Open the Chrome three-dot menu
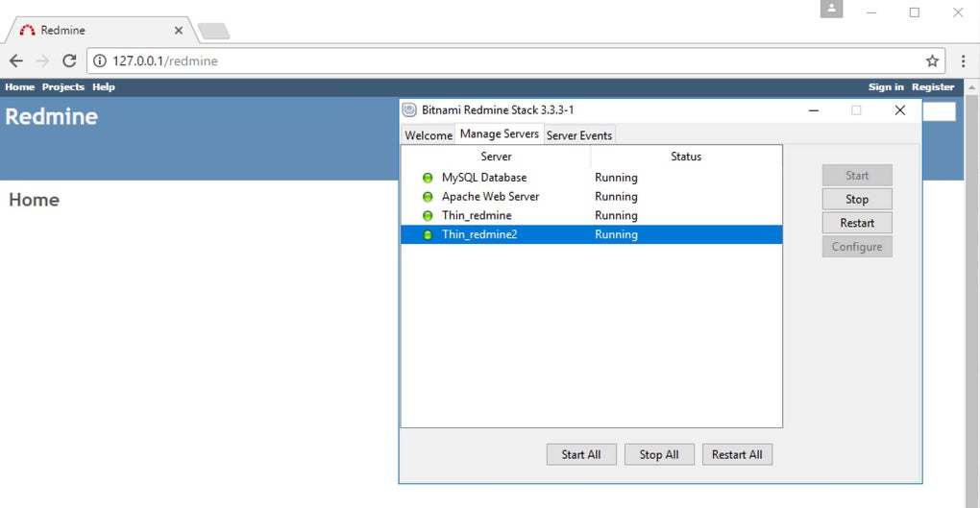 (x=963, y=60)
